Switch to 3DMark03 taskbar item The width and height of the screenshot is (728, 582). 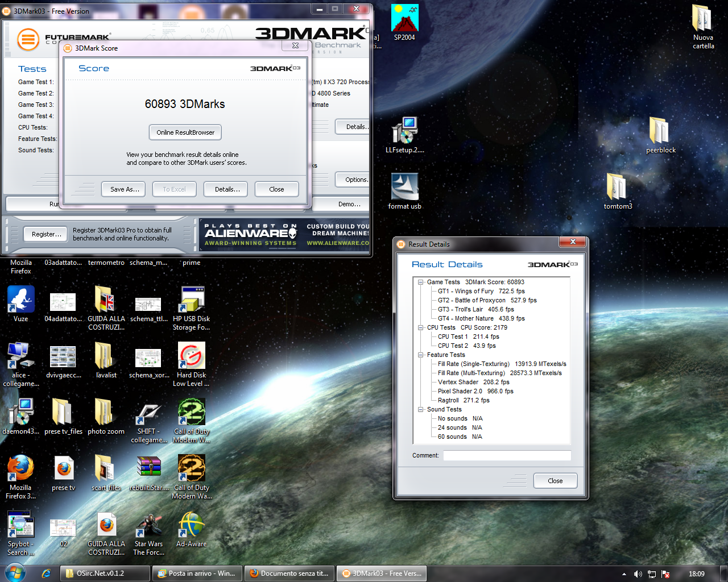click(x=382, y=573)
